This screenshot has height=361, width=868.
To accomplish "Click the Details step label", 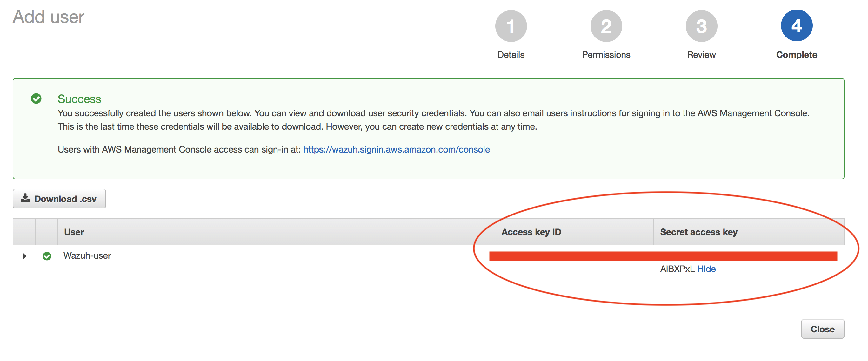I will (511, 55).
